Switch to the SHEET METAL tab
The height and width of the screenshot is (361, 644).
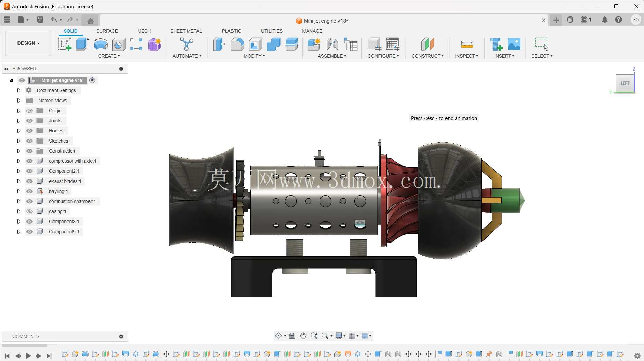186,31
